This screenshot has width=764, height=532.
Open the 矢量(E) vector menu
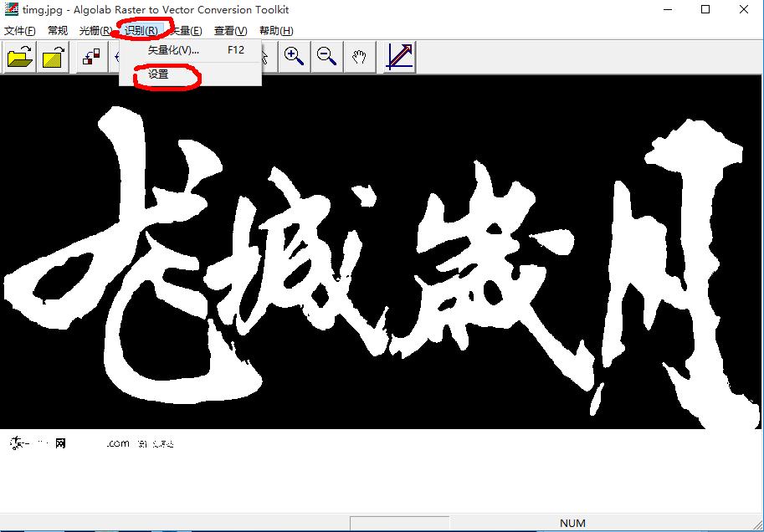tap(186, 30)
